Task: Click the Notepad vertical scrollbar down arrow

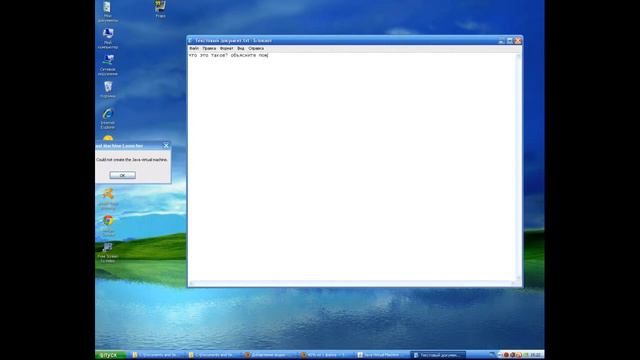Action: [x=518, y=278]
